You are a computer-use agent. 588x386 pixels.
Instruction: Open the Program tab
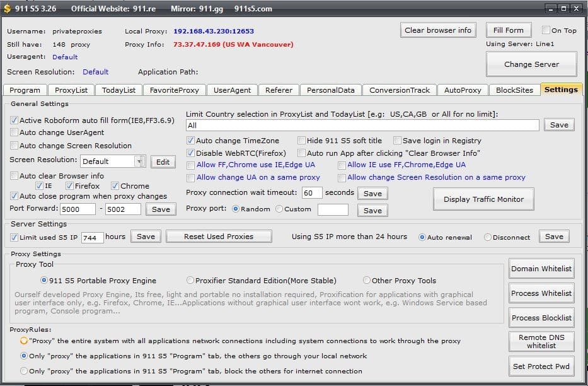coord(25,90)
